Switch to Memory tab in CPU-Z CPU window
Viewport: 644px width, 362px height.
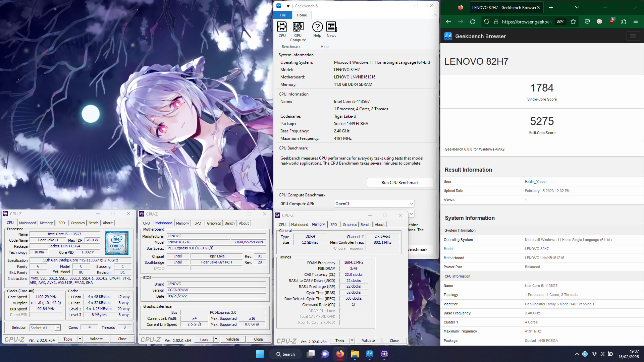point(46,223)
